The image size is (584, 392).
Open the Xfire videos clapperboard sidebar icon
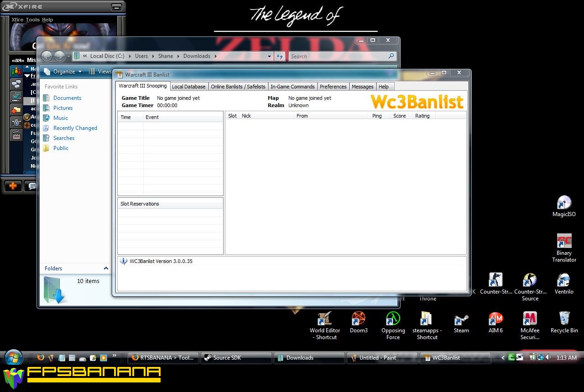coord(16,135)
